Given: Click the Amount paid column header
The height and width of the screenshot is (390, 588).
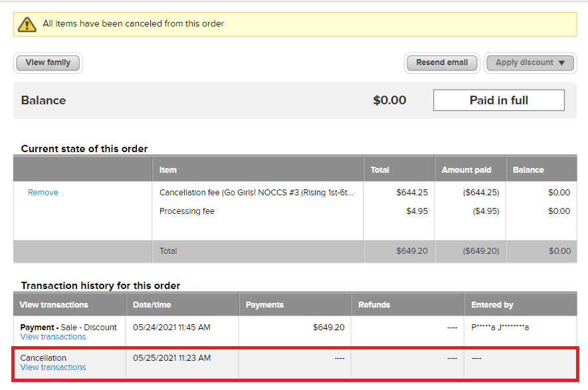Looking at the screenshot, I should coord(466,170).
